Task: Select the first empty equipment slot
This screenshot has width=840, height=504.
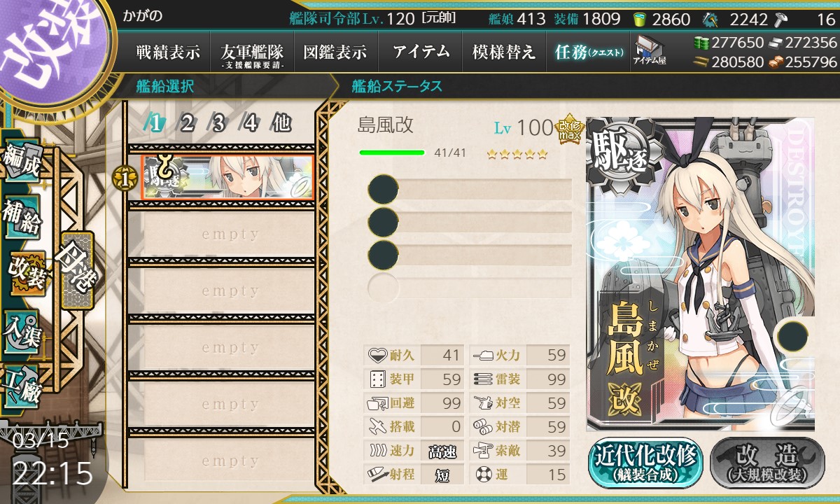Action: click(470, 190)
